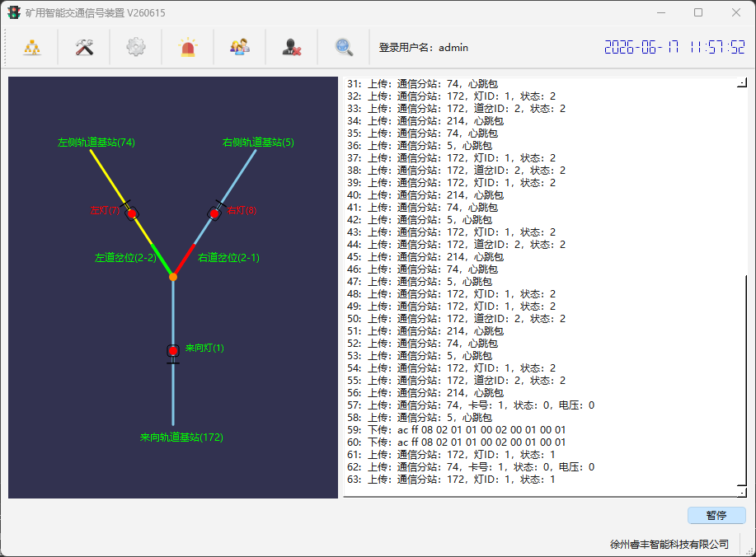The image size is (756, 557).
Task: Click the green left switch track segment
Action: [162, 260]
